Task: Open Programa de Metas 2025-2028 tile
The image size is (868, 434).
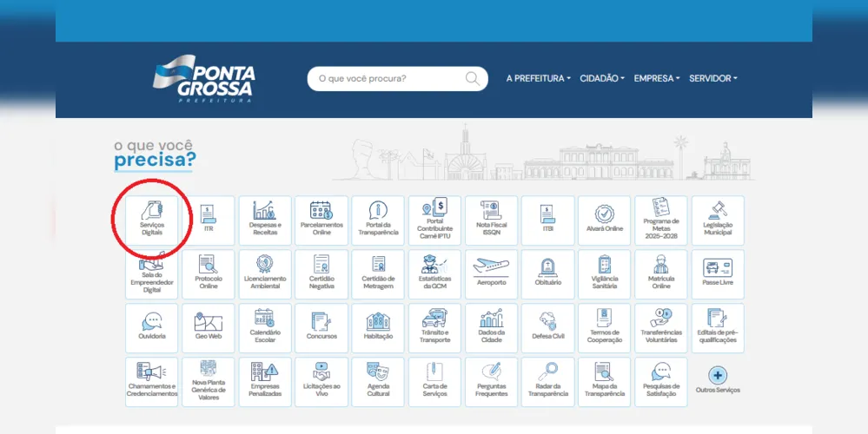Action: click(x=661, y=220)
